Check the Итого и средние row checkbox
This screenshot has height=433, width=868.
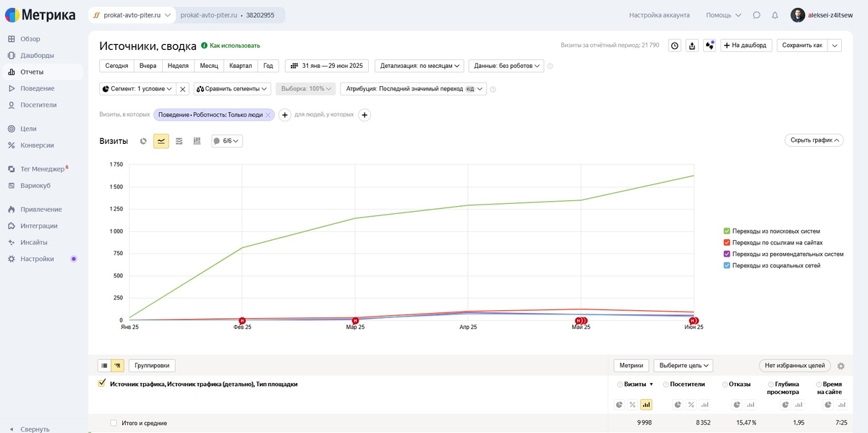114,423
